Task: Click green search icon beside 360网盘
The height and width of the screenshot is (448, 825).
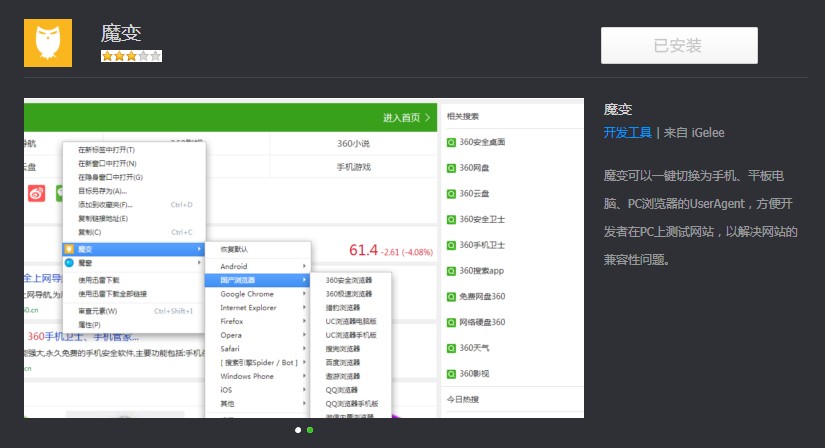Action: (x=451, y=168)
